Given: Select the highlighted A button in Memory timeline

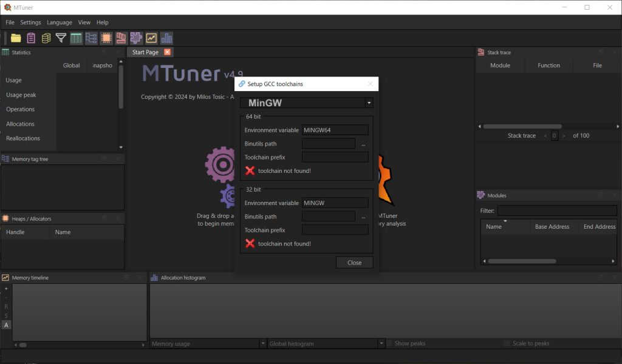Looking at the screenshot, I should (x=6, y=325).
